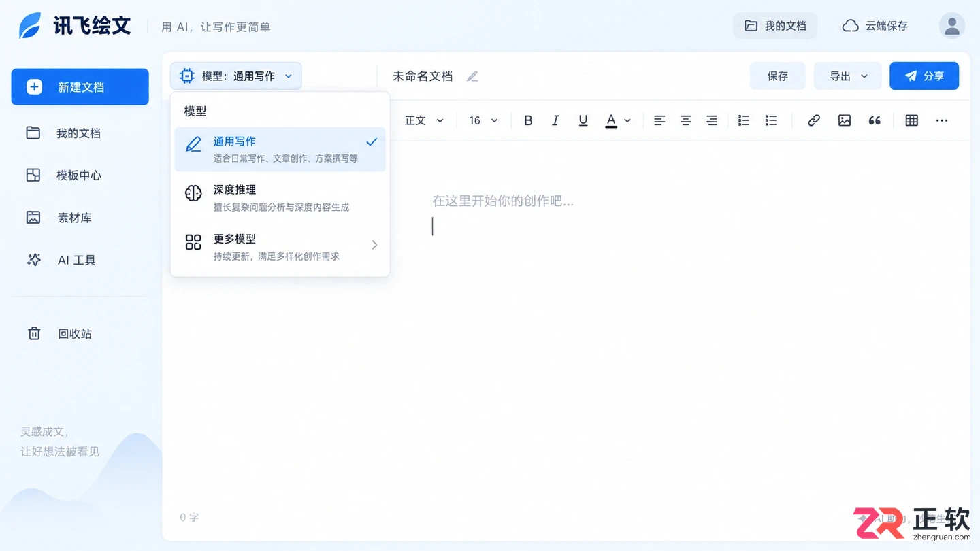Pick the font color A swatch
This screenshot has width=980, height=551.
(611, 120)
